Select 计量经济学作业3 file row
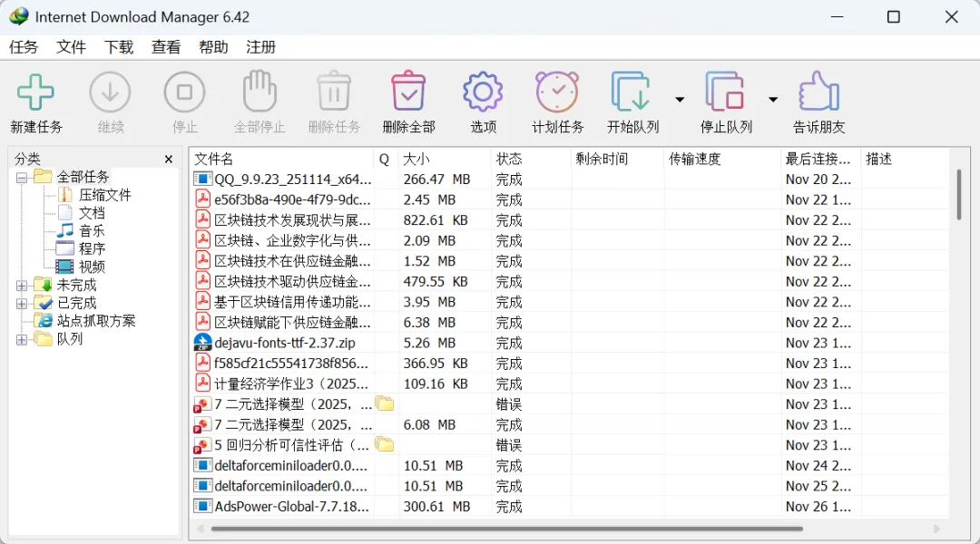 tap(569, 384)
